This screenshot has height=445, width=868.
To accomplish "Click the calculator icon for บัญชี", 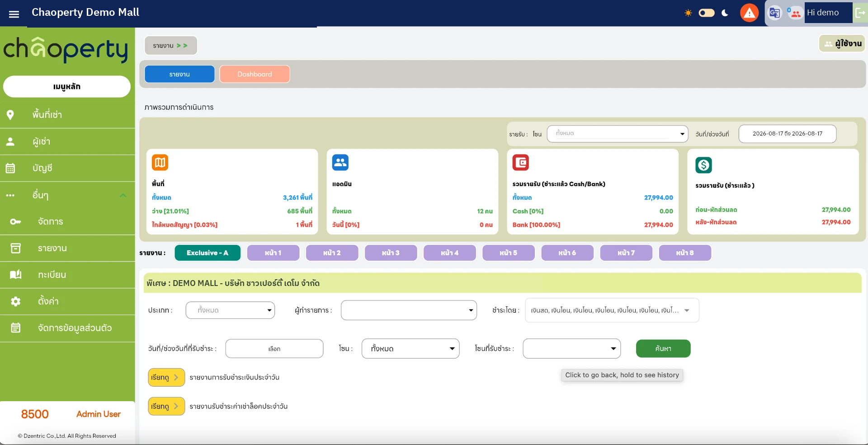I will tap(10, 168).
